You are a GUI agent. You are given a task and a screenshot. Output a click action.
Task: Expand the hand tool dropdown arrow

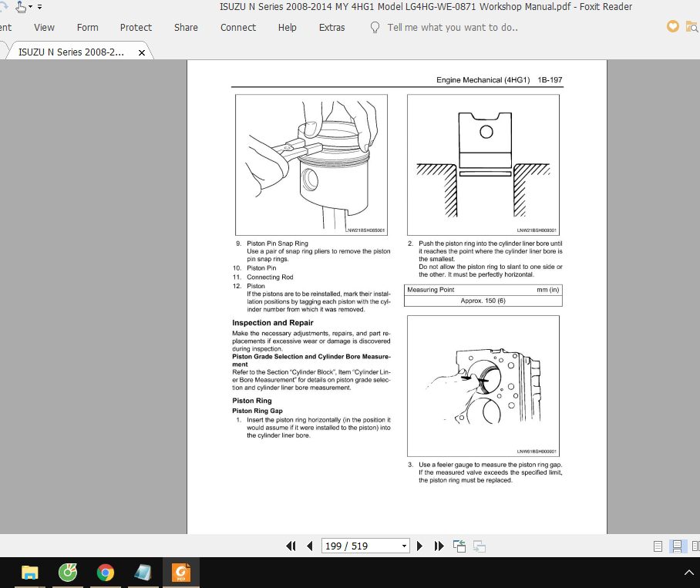pos(30,7)
